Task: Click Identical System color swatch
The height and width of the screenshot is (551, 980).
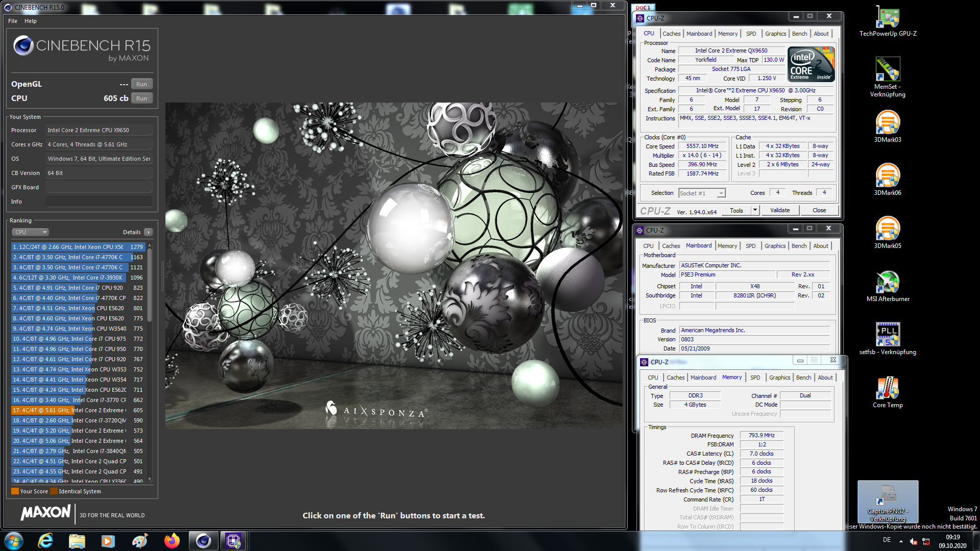Action: pos(54,491)
